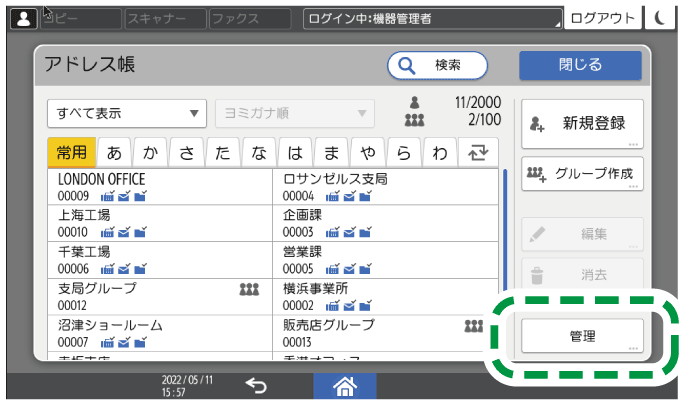The width and height of the screenshot is (687, 404).
Task: Open the スキャナー function
Action: point(166,18)
